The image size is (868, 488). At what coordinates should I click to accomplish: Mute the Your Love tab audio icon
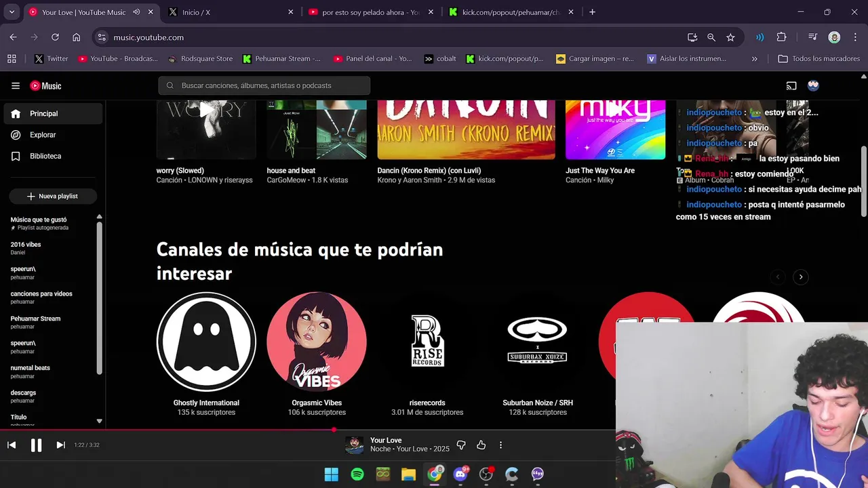click(136, 12)
